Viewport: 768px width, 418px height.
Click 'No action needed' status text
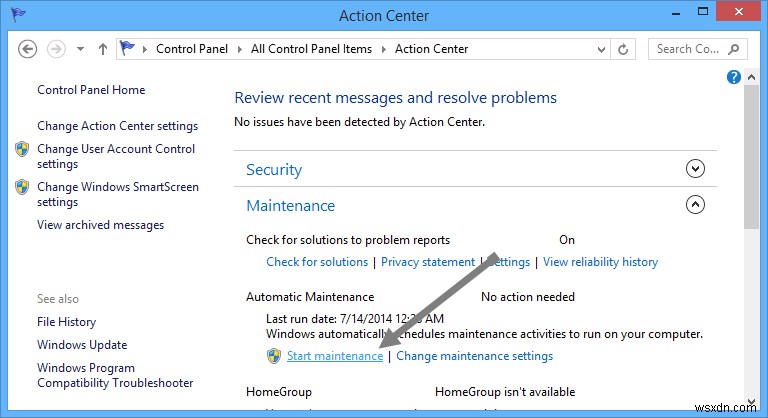tap(528, 297)
